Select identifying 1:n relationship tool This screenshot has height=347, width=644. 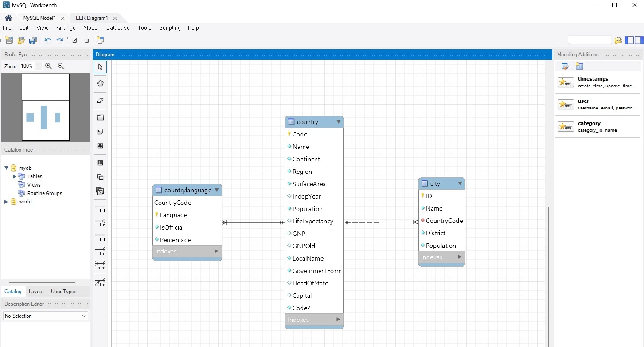(x=101, y=251)
